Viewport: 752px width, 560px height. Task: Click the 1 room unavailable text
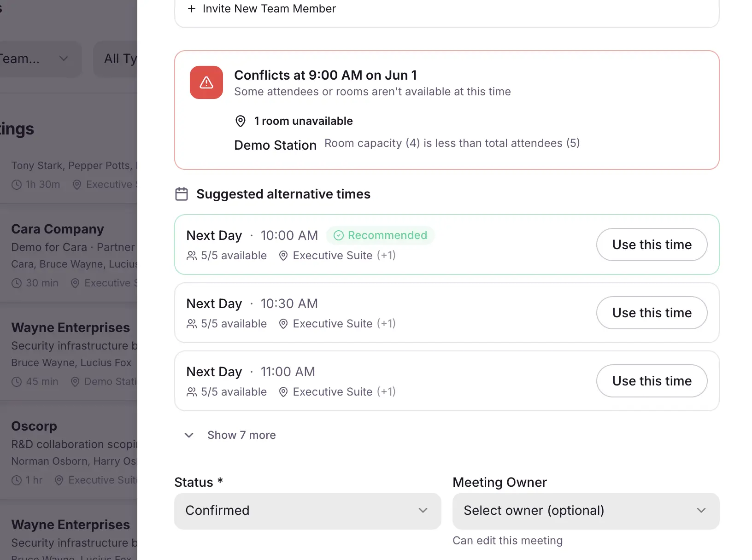[x=303, y=121]
